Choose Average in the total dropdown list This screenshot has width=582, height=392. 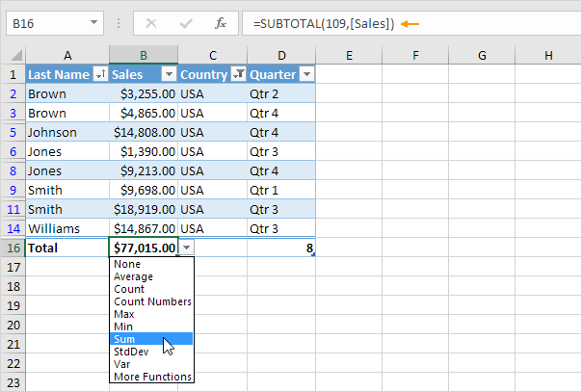[134, 276]
